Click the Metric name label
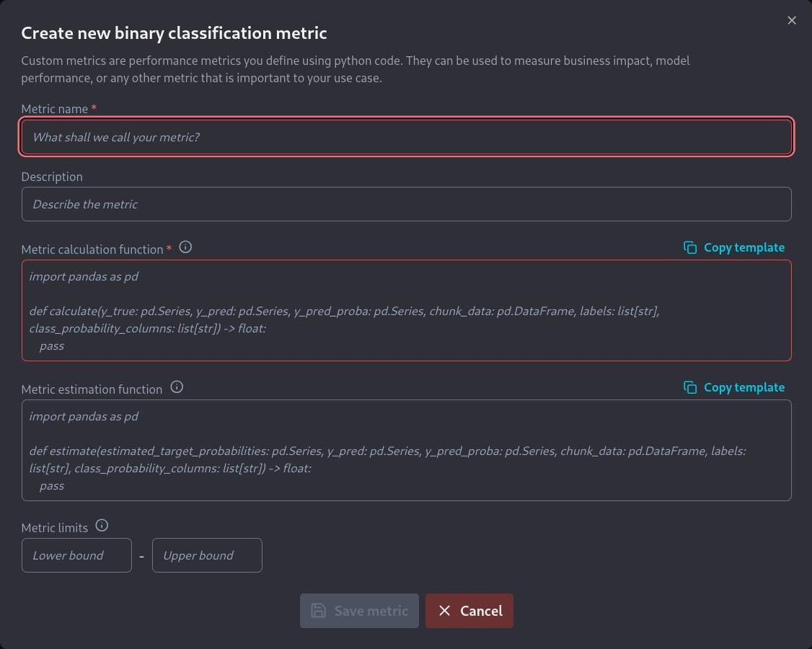 [54, 109]
